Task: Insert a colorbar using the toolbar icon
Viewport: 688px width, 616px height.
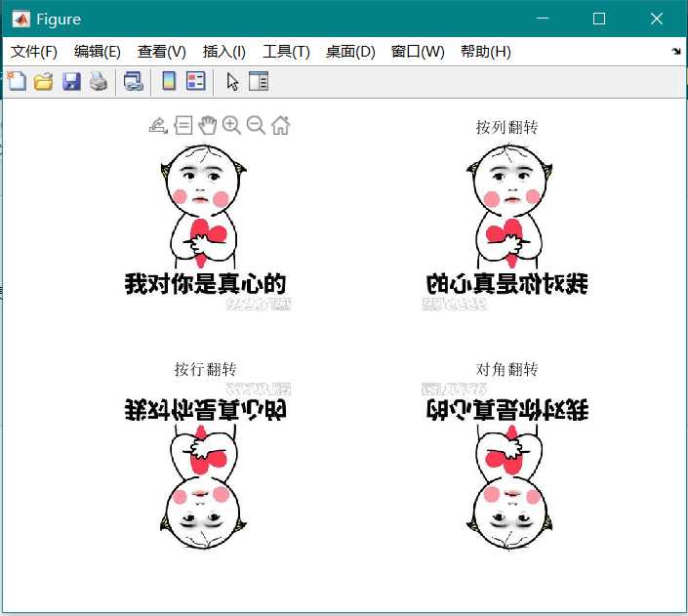Action: click(169, 81)
